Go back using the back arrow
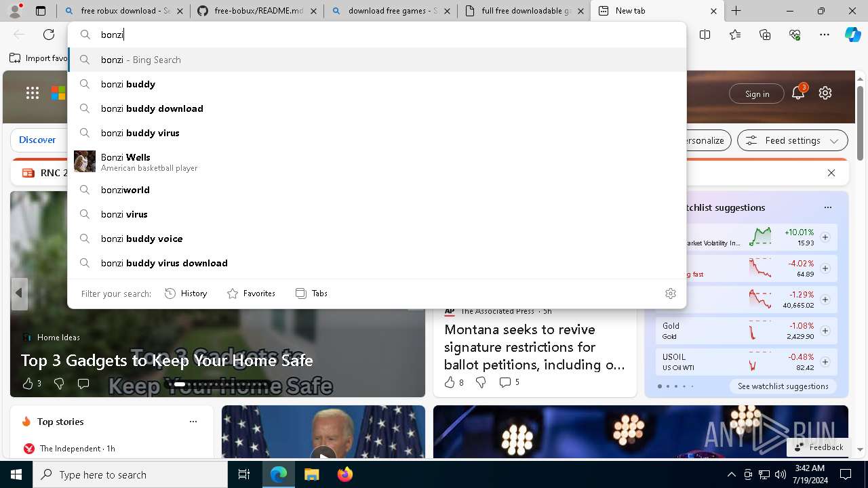This screenshot has width=868, height=488. tap(19, 35)
